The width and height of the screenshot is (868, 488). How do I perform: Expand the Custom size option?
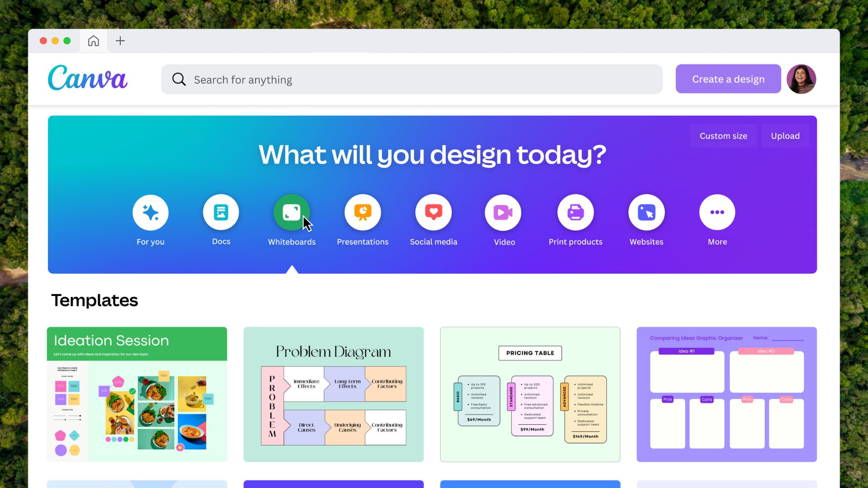[723, 135]
